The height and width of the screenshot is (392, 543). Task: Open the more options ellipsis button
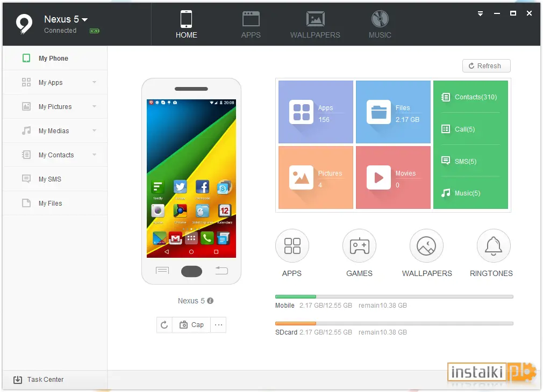coord(218,325)
